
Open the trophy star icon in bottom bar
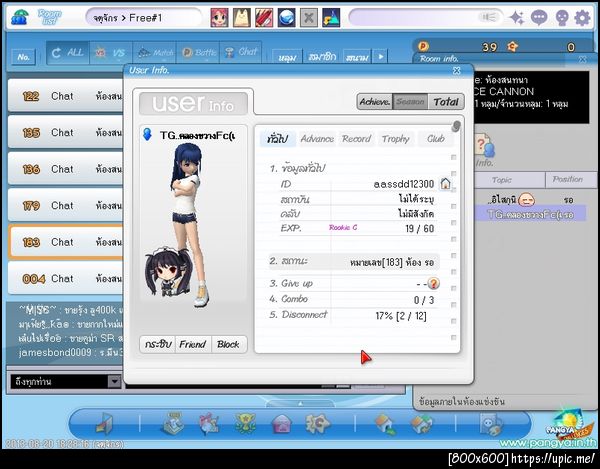pyautogui.click(x=246, y=424)
